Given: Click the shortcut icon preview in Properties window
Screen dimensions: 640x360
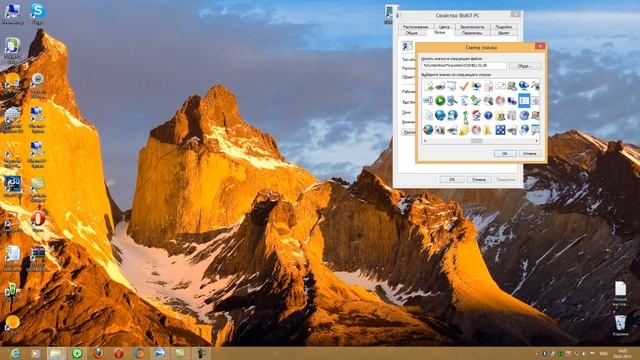Looking at the screenshot, I should pos(407,46).
